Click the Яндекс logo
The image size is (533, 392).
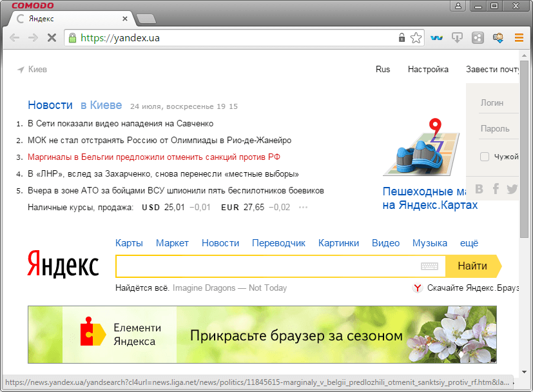pos(63,264)
